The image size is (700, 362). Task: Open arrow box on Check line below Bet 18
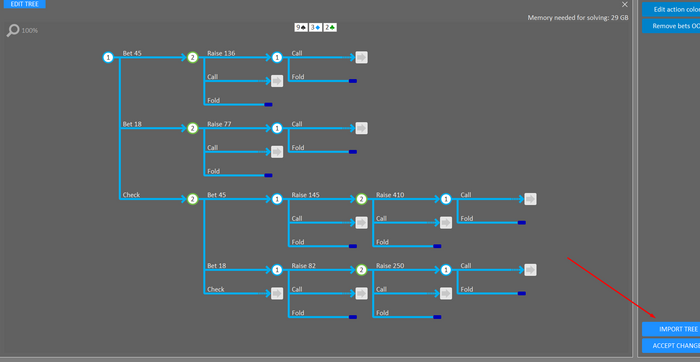coord(277,294)
